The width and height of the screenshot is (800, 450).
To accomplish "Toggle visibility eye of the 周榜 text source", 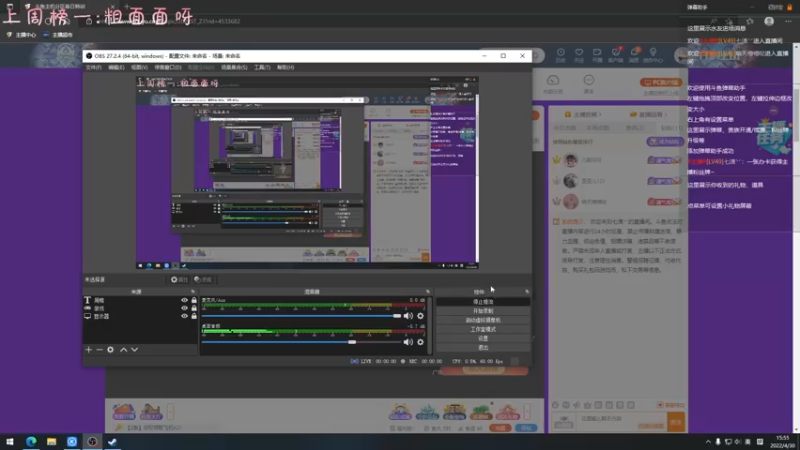I will pyautogui.click(x=185, y=301).
